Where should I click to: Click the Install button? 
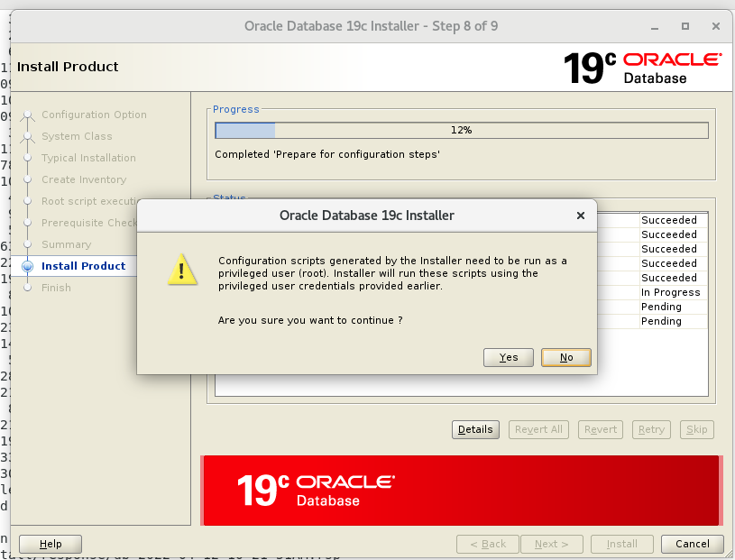tap(622, 544)
